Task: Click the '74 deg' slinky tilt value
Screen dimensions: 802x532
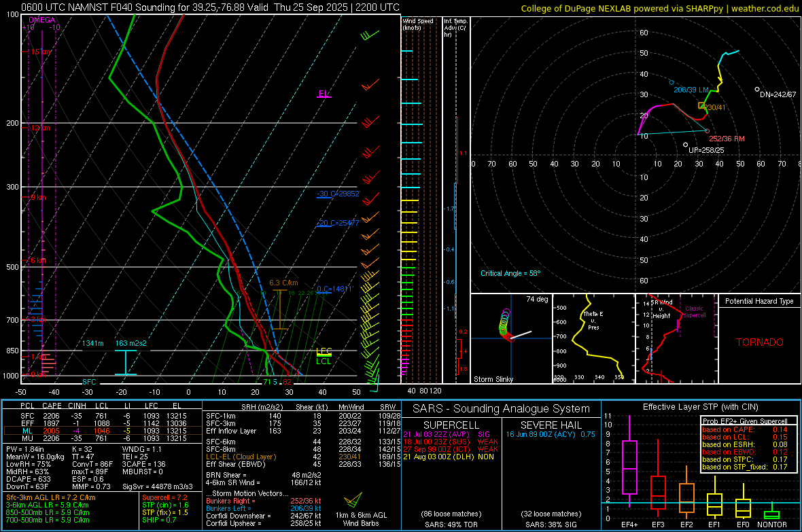Action: click(x=537, y=299)
